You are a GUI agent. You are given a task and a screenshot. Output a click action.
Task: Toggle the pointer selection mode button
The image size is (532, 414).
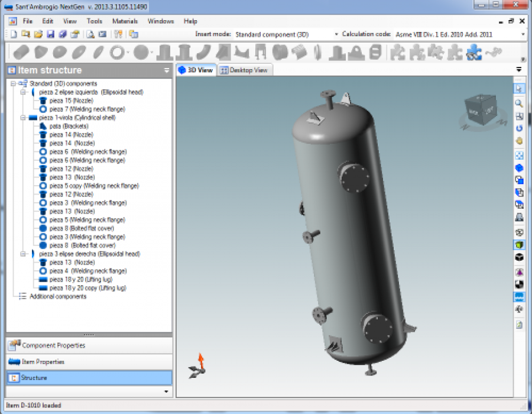pyautogui.click(x=519, y=89)
